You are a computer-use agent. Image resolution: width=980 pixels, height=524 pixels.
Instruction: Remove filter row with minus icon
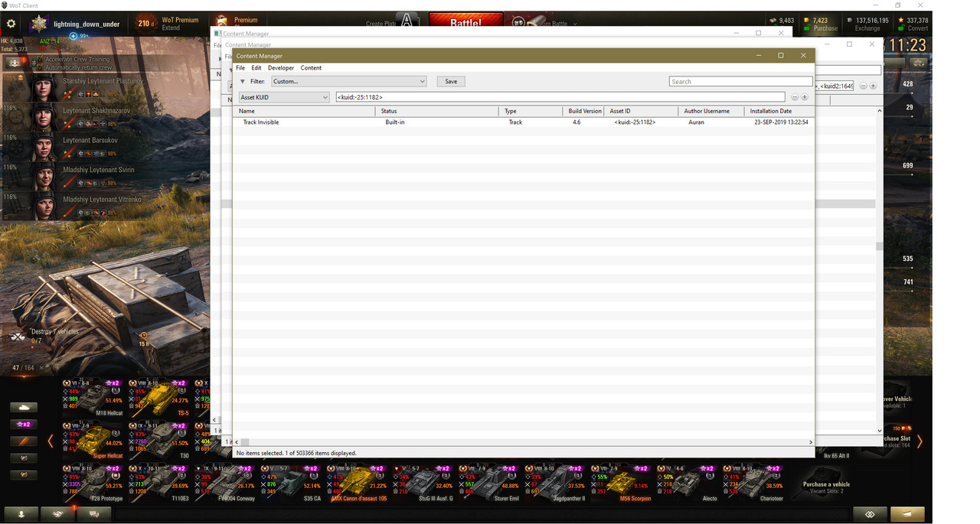(x=795, y=97)
